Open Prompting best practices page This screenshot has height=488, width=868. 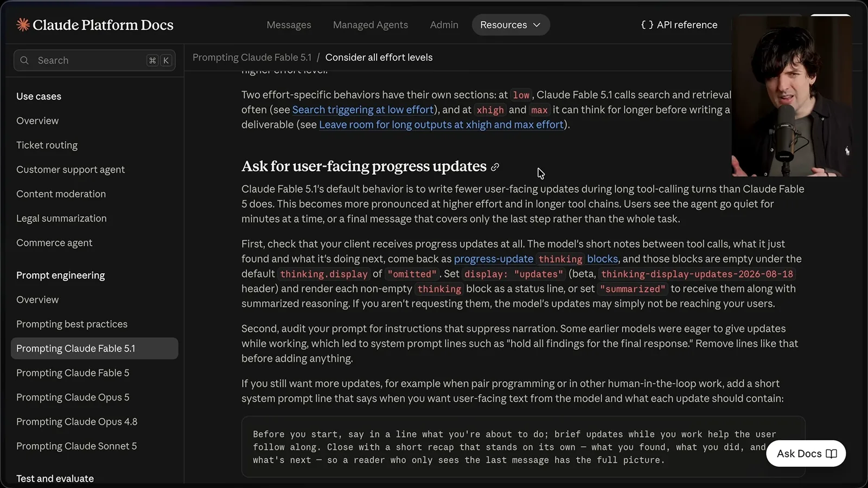[72, 324]
